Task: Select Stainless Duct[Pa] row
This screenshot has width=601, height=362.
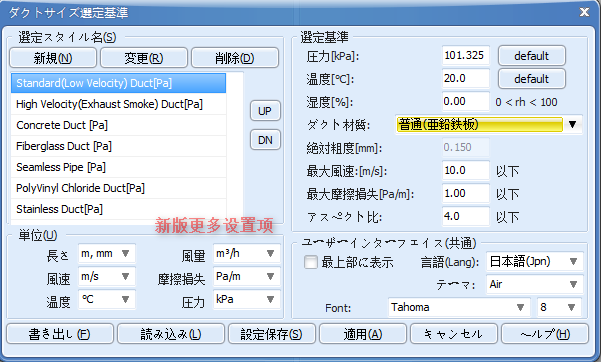Action: click(x=118, y=209)
